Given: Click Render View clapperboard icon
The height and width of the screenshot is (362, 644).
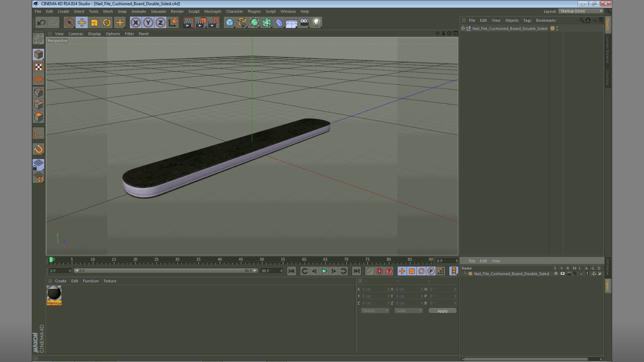Looking at the screenshot, I should click(x=188, y=23).
